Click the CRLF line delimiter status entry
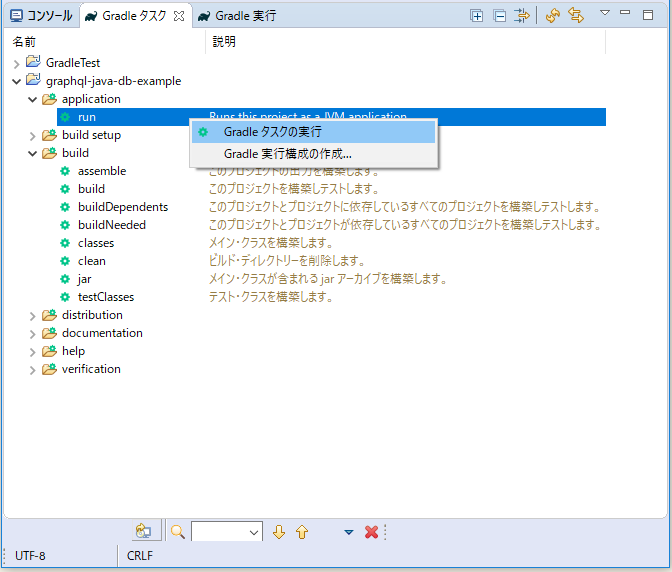672x572 pixels. [140, 556]
